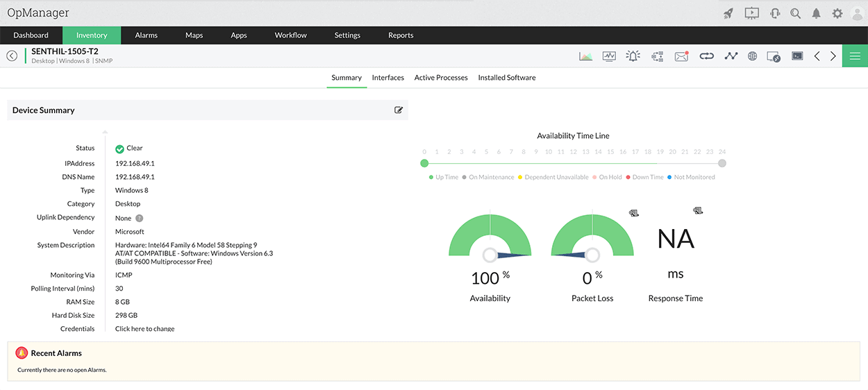This screenshot has width=868, height=390.
Task: Click the Recent Alarms bell icon
Action: (22, 353)
